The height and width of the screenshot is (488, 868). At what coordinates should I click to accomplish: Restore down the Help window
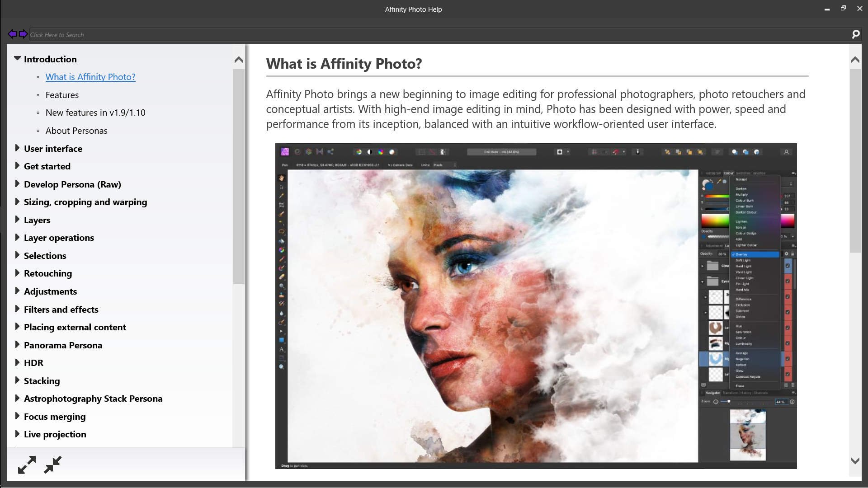843,9
